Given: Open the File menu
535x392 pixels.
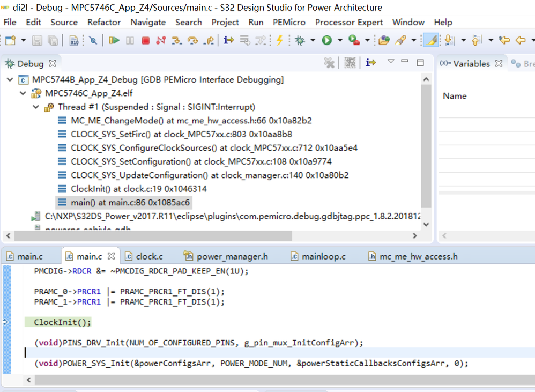Looking at the screenshot, I should [x=10, y=22].
